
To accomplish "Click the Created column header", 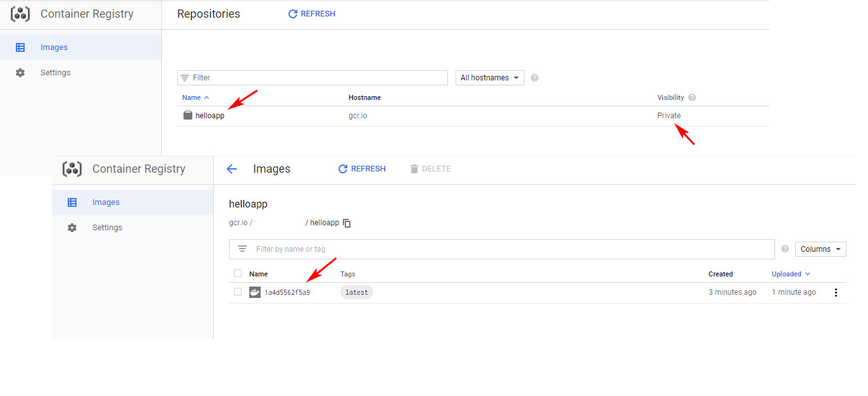I will click(x=721, y=274).
